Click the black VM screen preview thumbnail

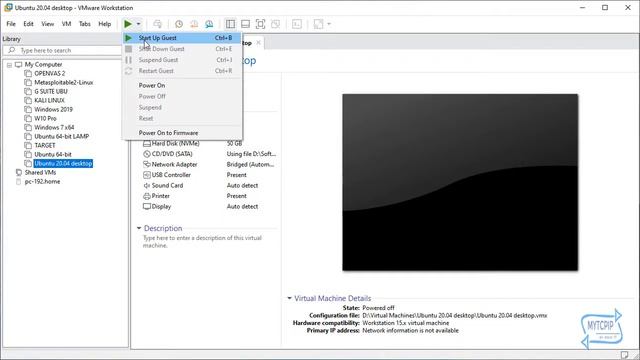click(460, 182)
